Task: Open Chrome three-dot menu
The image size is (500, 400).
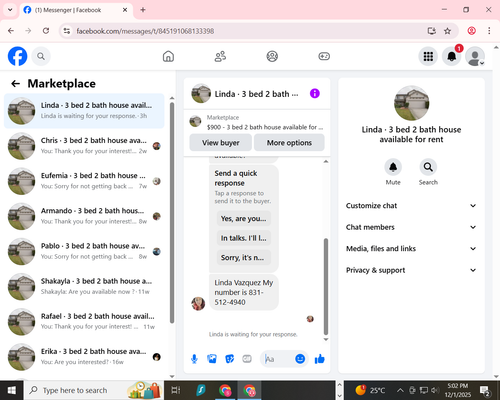Action: (489, 31)
